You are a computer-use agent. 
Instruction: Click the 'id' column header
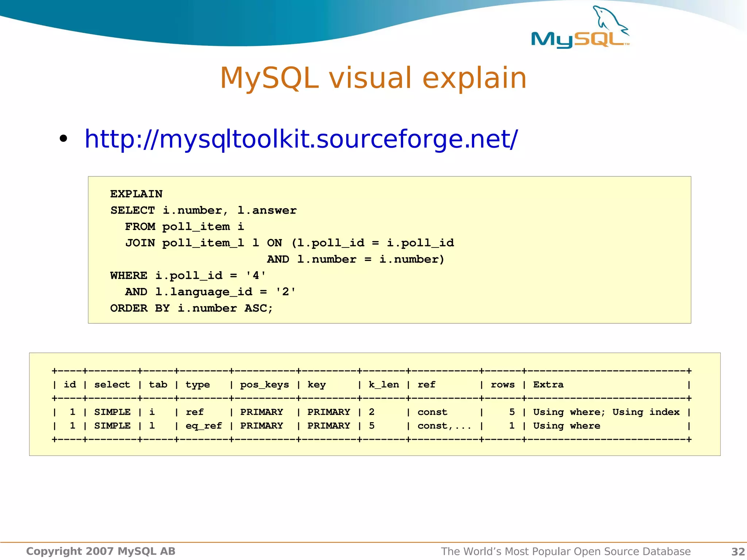(70, 385)
